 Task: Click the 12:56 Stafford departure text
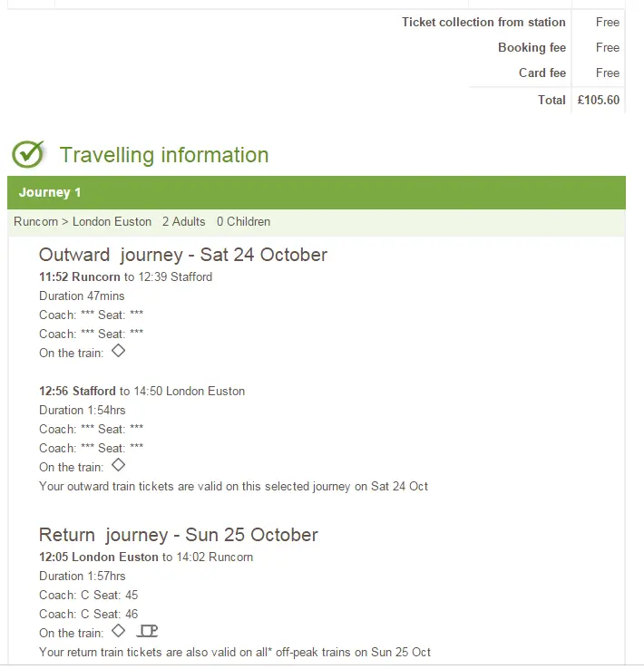coord(78,391)
